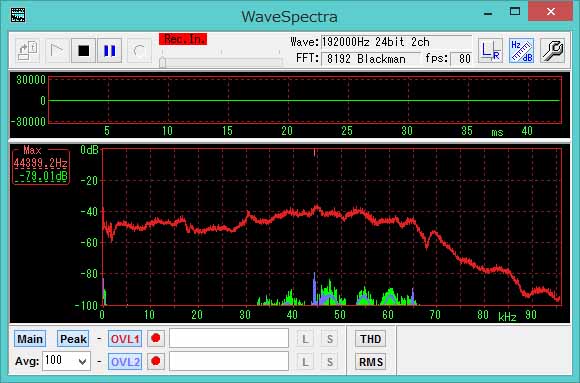Stop recording with the black square button
Viewport: 580px width, 383px height.
pos(84,50)
